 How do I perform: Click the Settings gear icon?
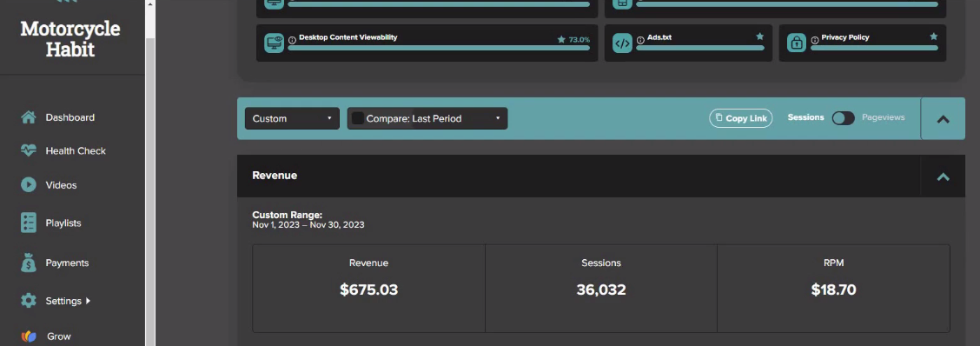(28, 300)
